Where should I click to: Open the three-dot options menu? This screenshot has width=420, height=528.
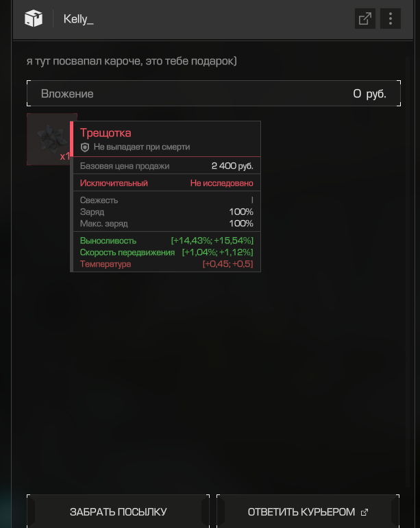click(x=391, y=19)
